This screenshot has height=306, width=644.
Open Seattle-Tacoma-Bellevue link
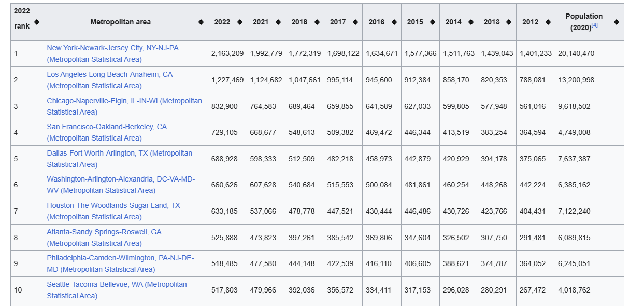pyautogui.click(x=117, y=290)
